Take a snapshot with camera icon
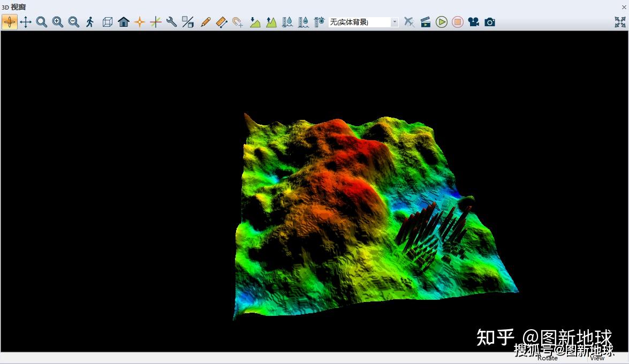 tap(490, 22)
